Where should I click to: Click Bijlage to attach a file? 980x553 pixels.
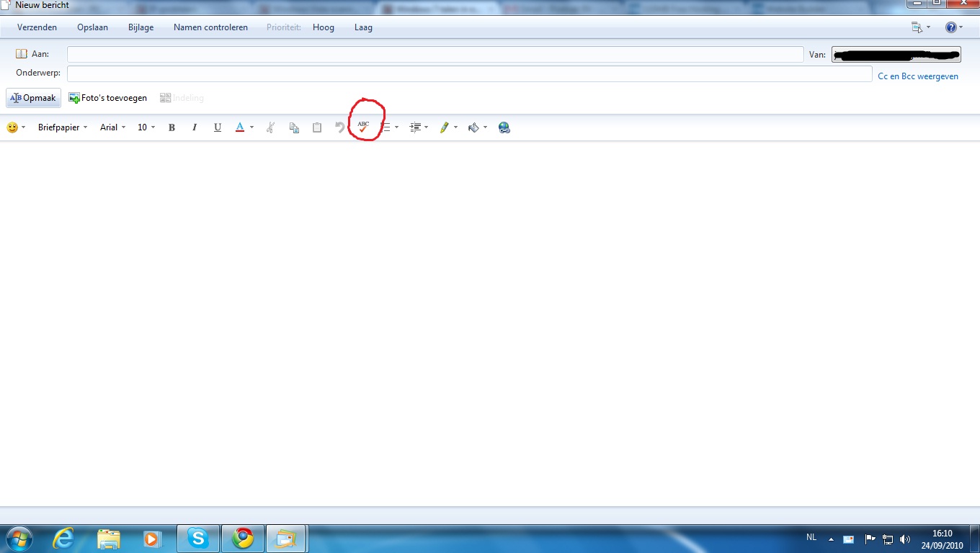click(x=141, y=27)
